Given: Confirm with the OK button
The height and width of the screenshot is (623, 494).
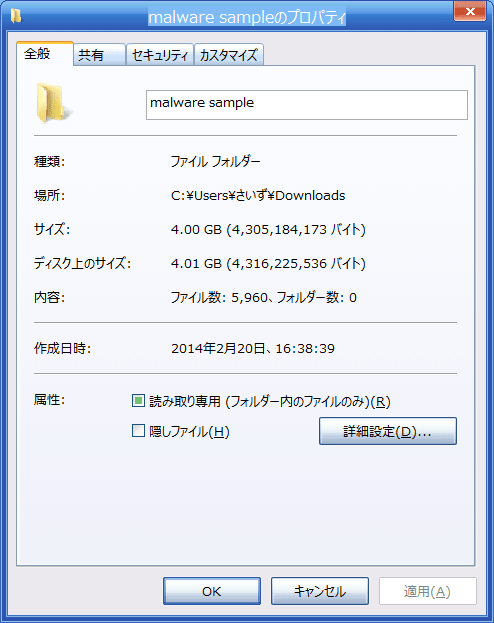Looking at the screenshot, I should point(212,591).
